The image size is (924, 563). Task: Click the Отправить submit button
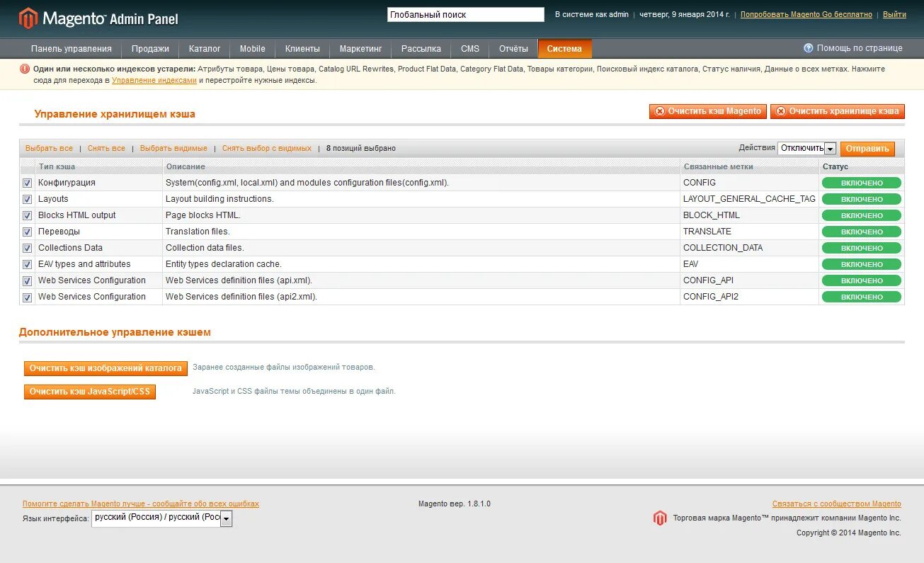click(867, 149)
